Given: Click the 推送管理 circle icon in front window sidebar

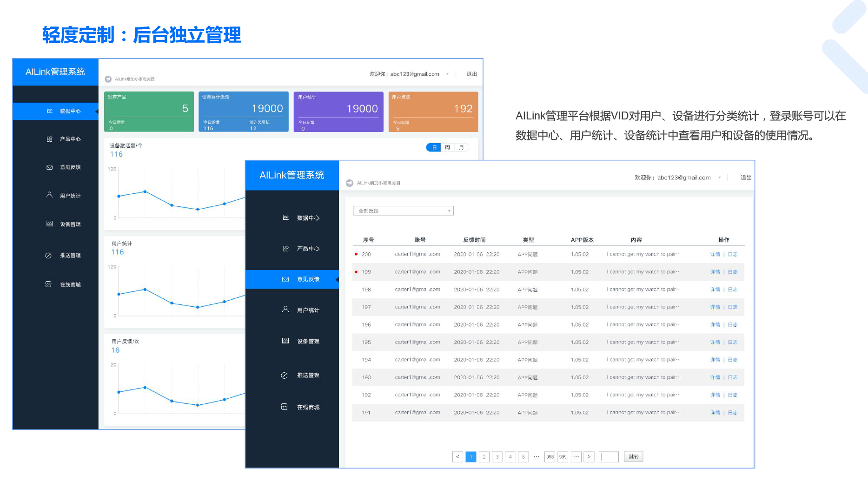Looking at the screenshot, I should [284, 376].
